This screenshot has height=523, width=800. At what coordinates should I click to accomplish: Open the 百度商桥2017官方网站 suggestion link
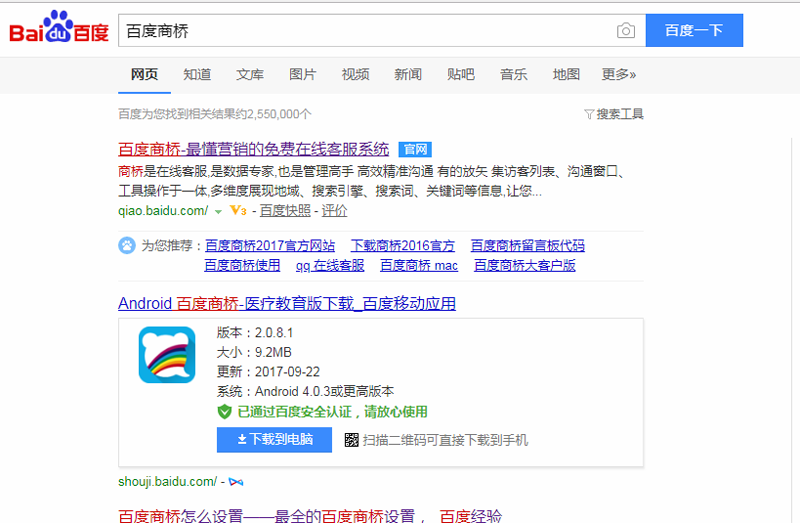coord(270,246)
